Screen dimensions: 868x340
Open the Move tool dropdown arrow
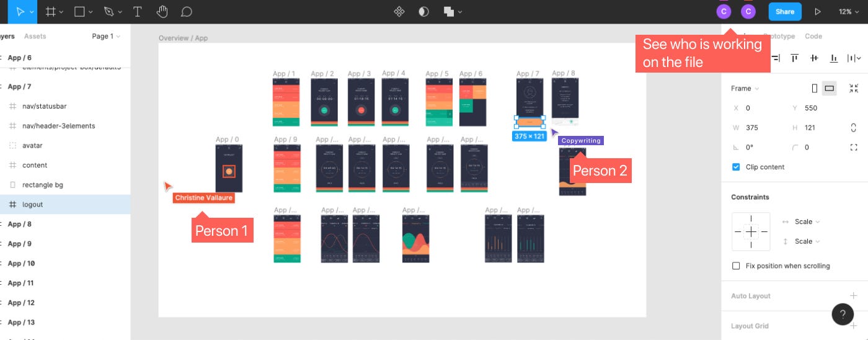coord(31,12)
